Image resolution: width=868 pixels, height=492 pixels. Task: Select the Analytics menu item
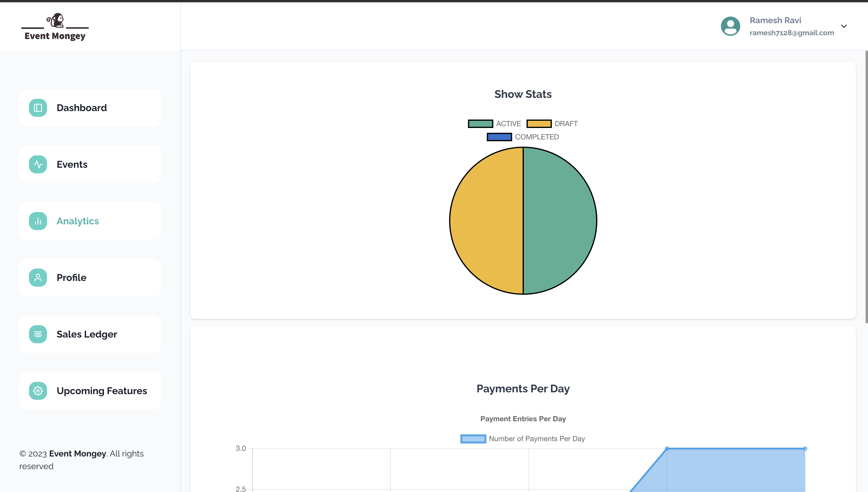pos(90,221)
